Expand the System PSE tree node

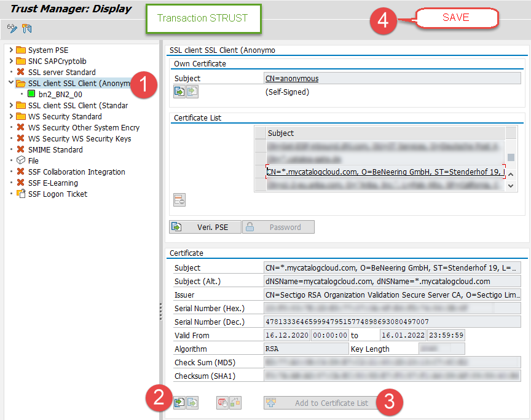[x=11, y=50]
